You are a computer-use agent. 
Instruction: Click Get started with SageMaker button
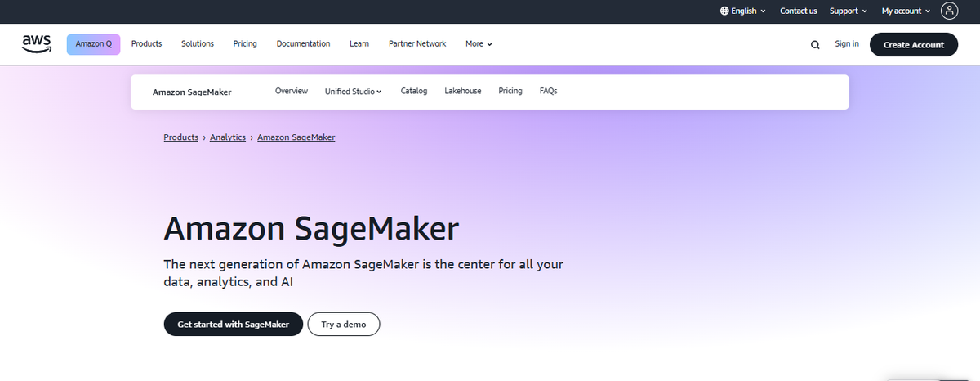tap(234, 324)
